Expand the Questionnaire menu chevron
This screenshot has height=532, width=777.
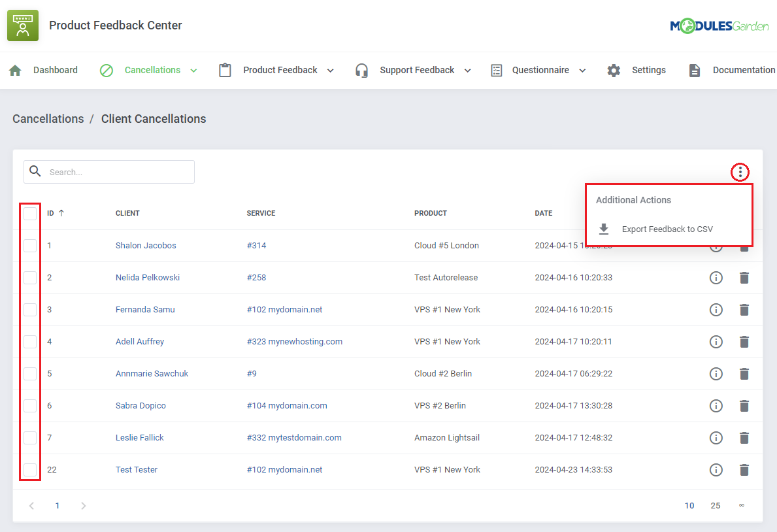tap(582, 71)
